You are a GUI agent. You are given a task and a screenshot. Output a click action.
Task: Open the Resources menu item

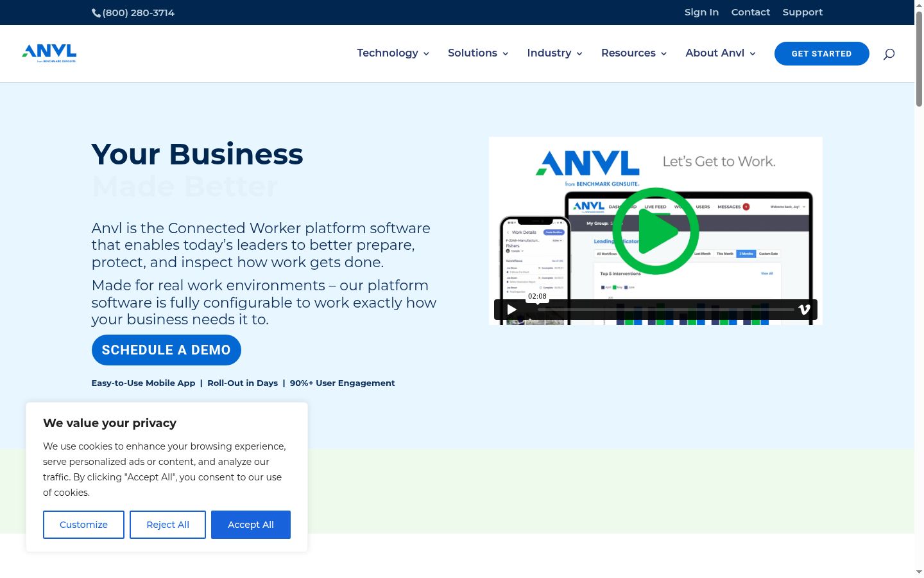[x=628, y=53]
